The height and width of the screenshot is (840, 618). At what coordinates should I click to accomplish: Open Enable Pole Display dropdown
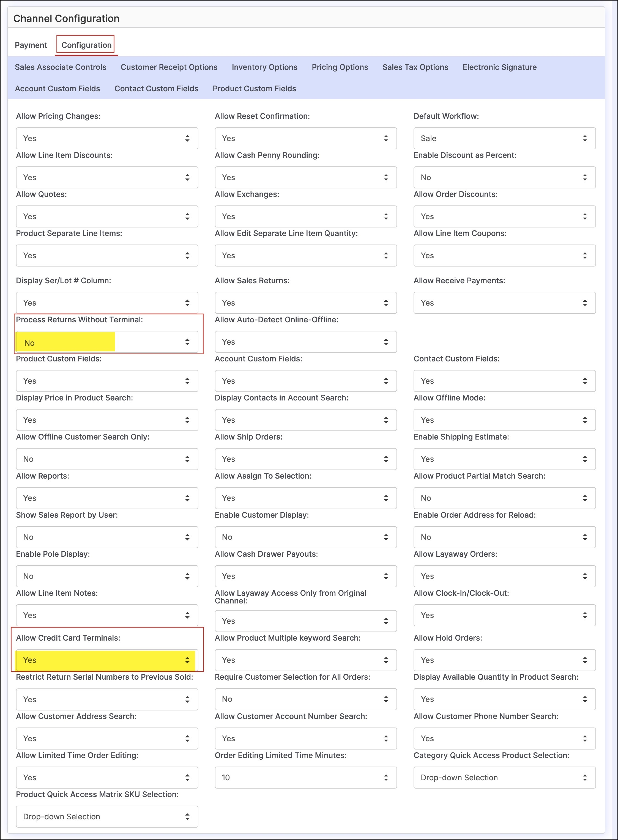106,576
